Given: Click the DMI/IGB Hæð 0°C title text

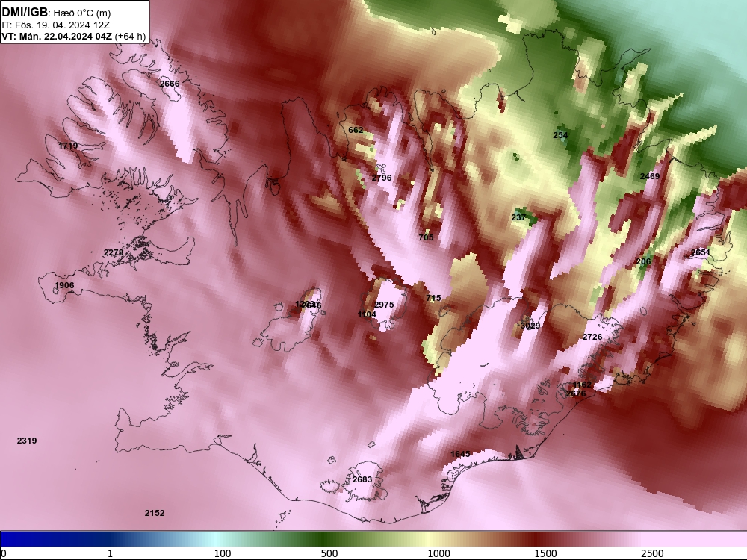Looking at the screenshot, I should tap(56, 13).
